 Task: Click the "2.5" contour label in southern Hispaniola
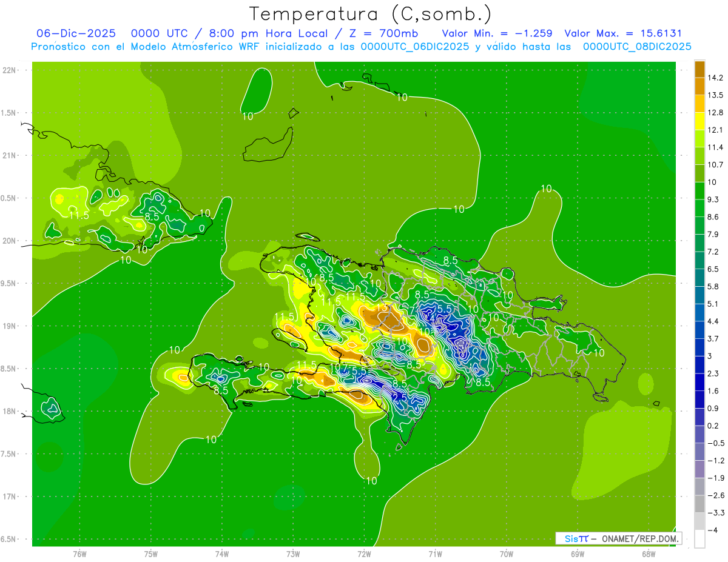tap(400, 398)
